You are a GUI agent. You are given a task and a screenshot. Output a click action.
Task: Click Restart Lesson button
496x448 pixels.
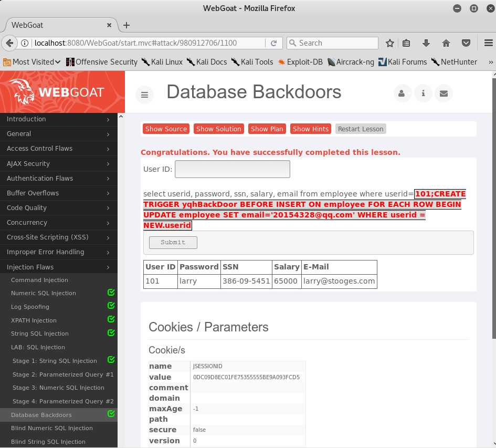[361, 129]
